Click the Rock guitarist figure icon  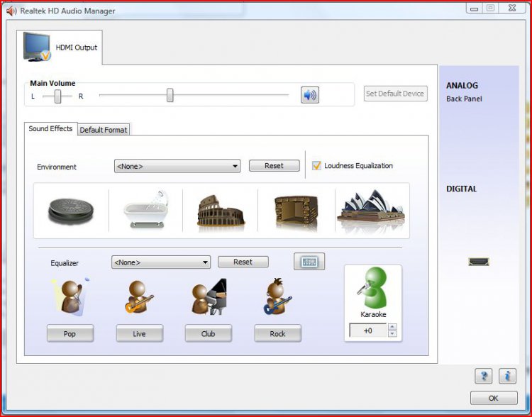click(277, 296)
